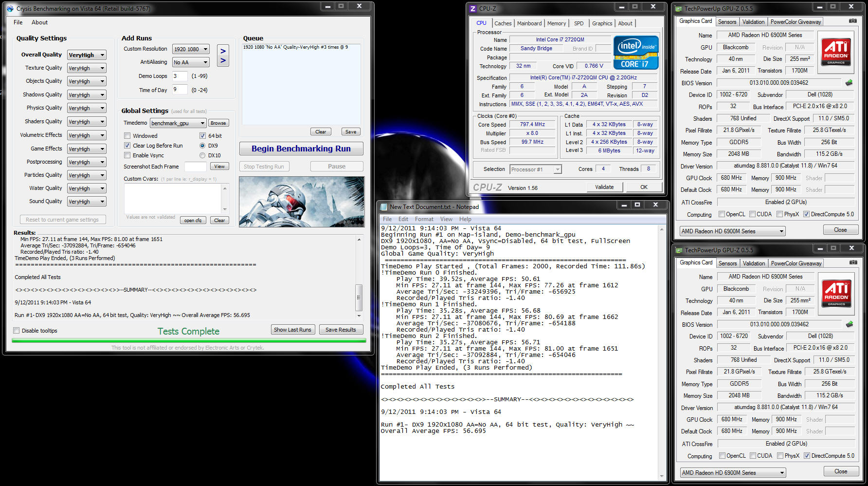The height and width of the screenshot is (486, 868).
Task: Open the Water Quality dropdown
Action: click(x=87, y=188)
